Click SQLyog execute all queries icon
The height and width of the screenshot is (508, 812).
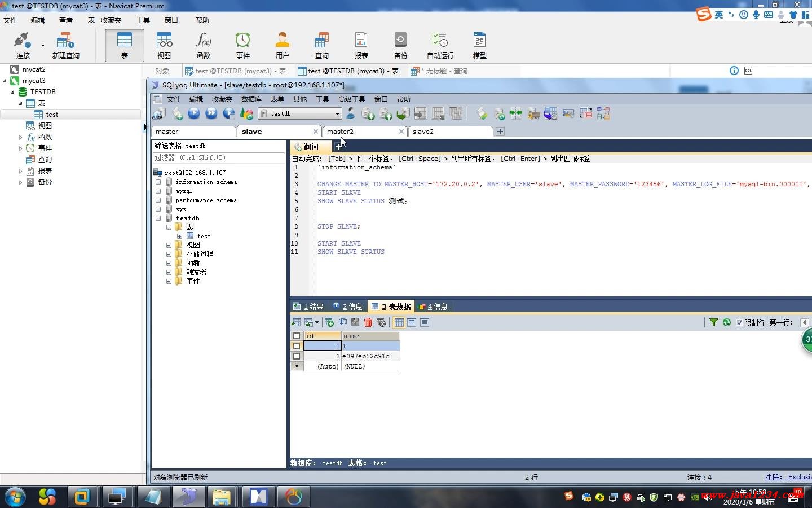[x=211, y=113]
